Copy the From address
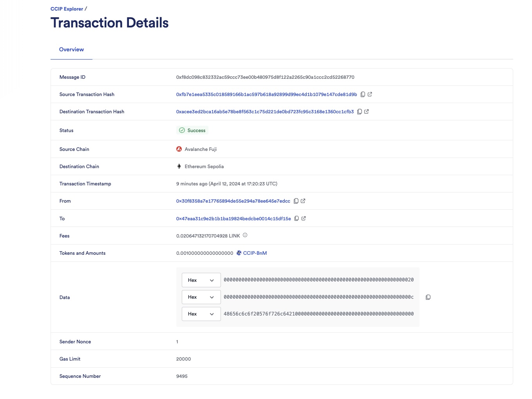Image resolution: width=532 pixels, height=399 pixels. click(296, 201)
